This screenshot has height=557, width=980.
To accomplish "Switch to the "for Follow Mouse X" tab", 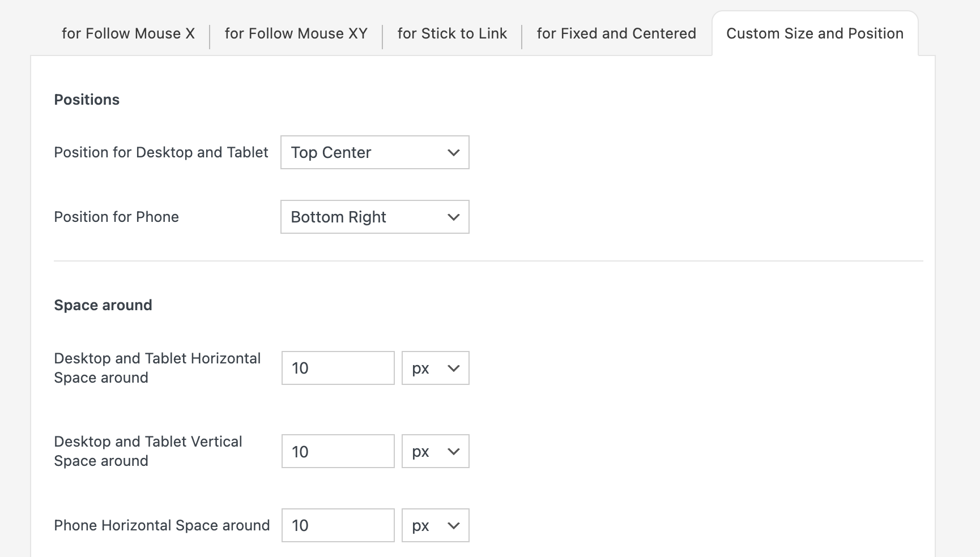I will click(x=128, y=33).
